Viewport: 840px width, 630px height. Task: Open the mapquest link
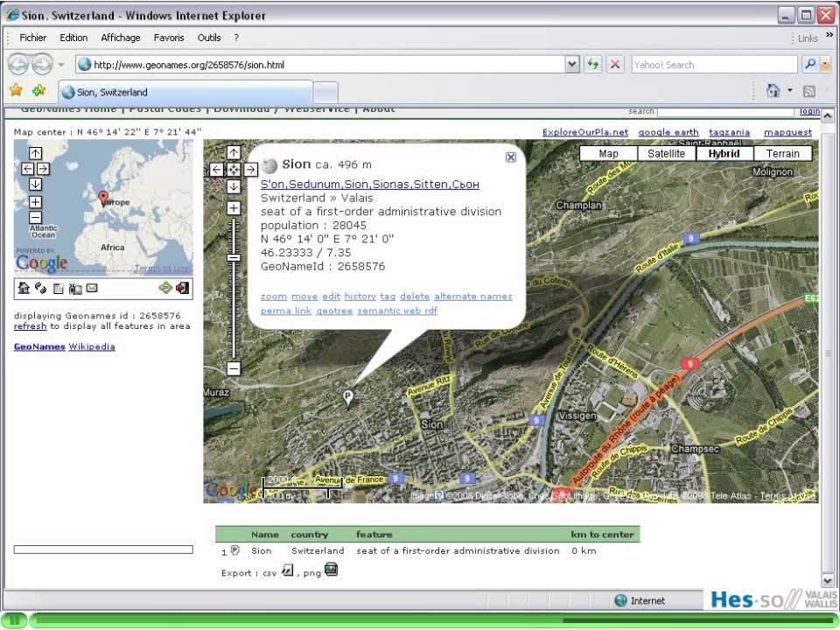point(787,132)
